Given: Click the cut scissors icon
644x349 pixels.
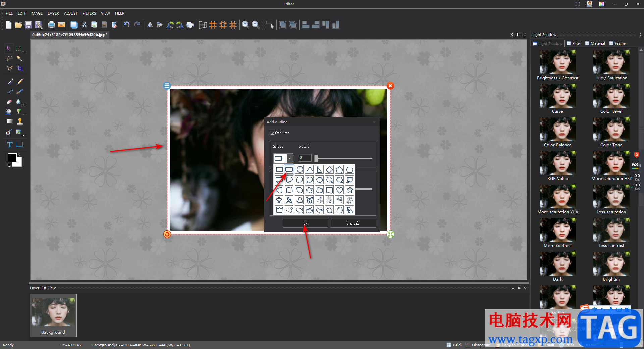Looking at the screenshot, I should click(x=84, y=25).
